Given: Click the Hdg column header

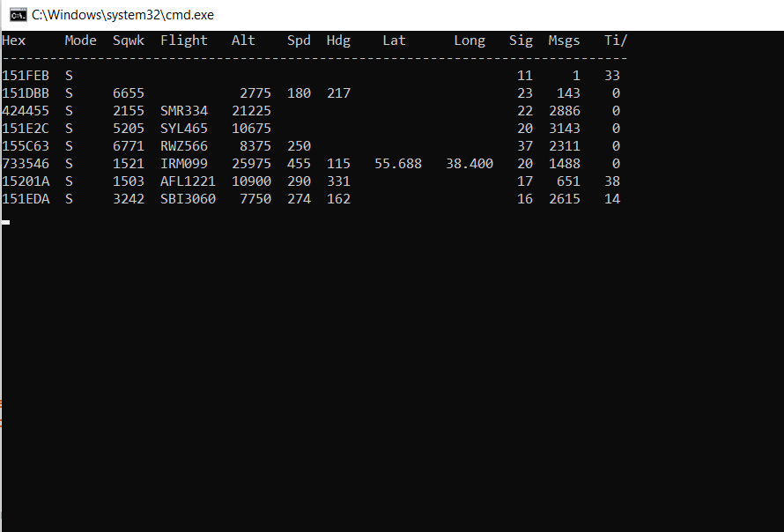Looking at the screenshot, I should (x=338, y=41).
